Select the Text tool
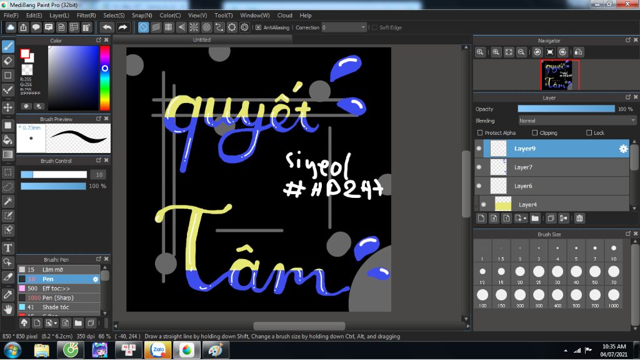Viewport: 640px width, 364px height. (x=7, y=248)
